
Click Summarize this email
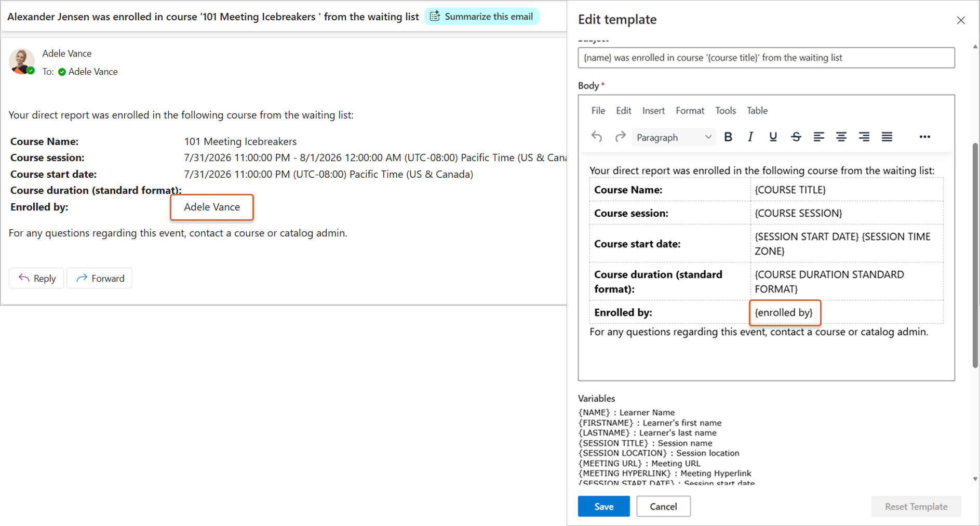click(x=482, y=17)
